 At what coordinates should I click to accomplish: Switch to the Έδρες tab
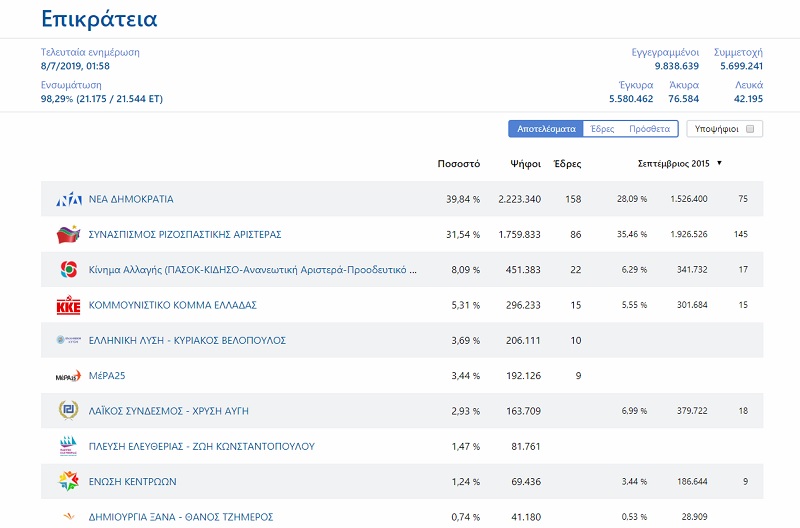coord(602,129)
